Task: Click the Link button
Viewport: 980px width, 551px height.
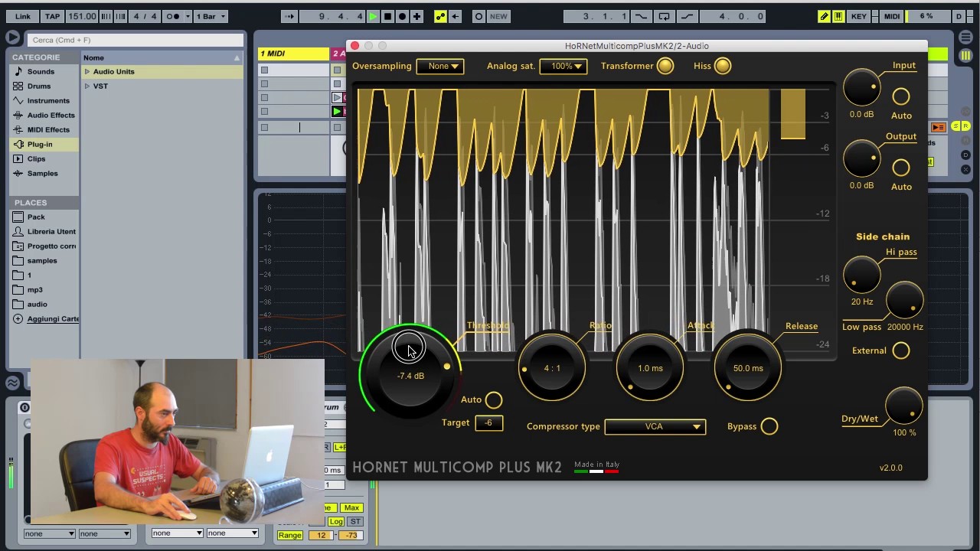Action: pyautogui.click(x=23, y=16)
